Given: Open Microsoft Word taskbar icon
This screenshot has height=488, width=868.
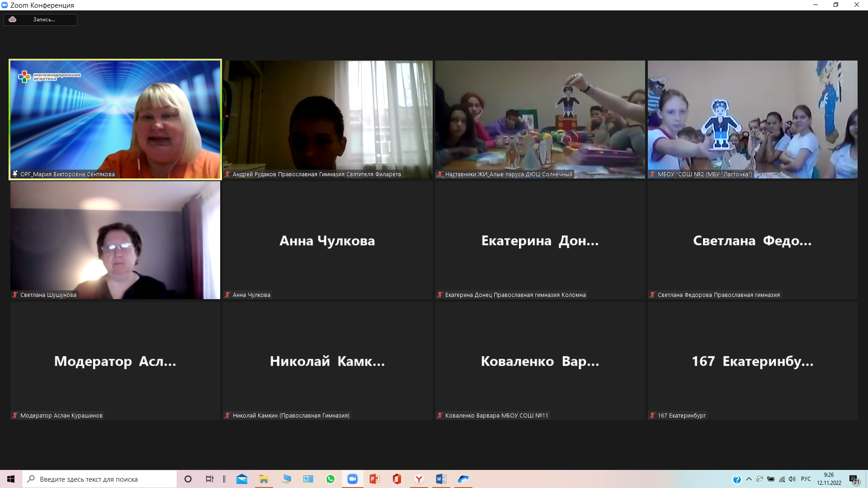Looking at the screenshot, I should coord(441,479).
